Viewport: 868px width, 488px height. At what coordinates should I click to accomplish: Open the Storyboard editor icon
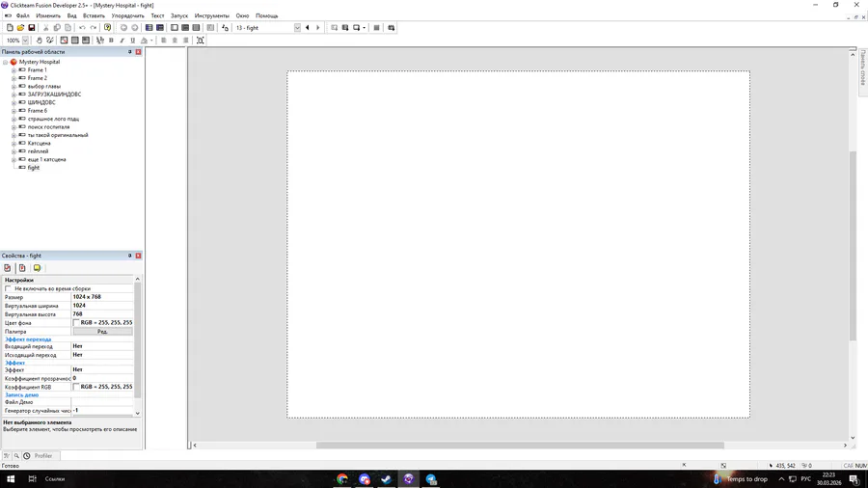coord(149,28)
